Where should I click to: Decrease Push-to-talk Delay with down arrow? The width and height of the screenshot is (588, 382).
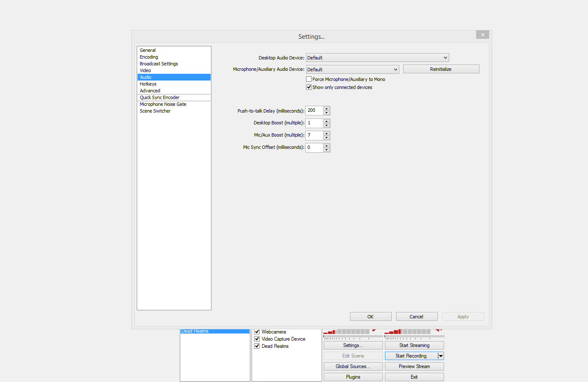326,113
